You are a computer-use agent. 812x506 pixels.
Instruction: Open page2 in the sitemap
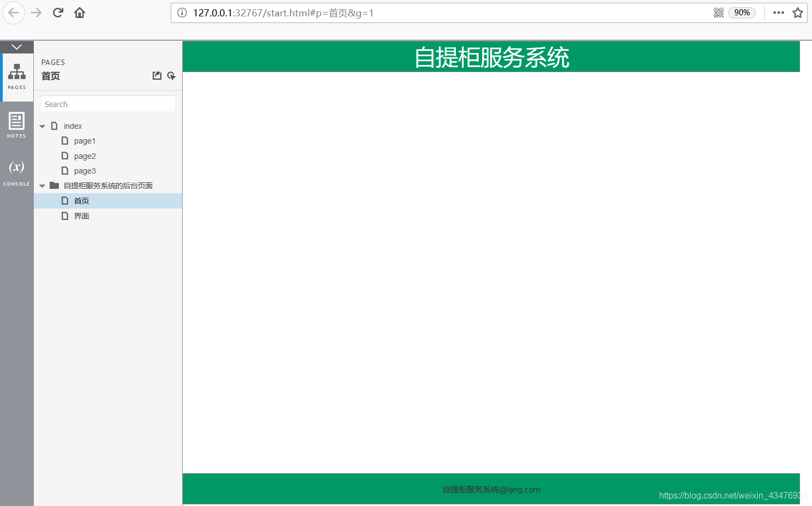85,156
